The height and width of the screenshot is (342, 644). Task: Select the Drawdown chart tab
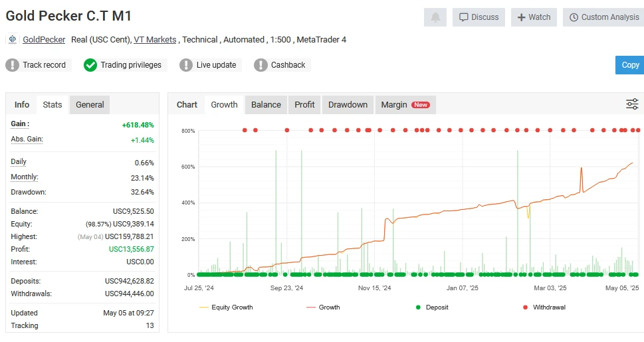348,104
